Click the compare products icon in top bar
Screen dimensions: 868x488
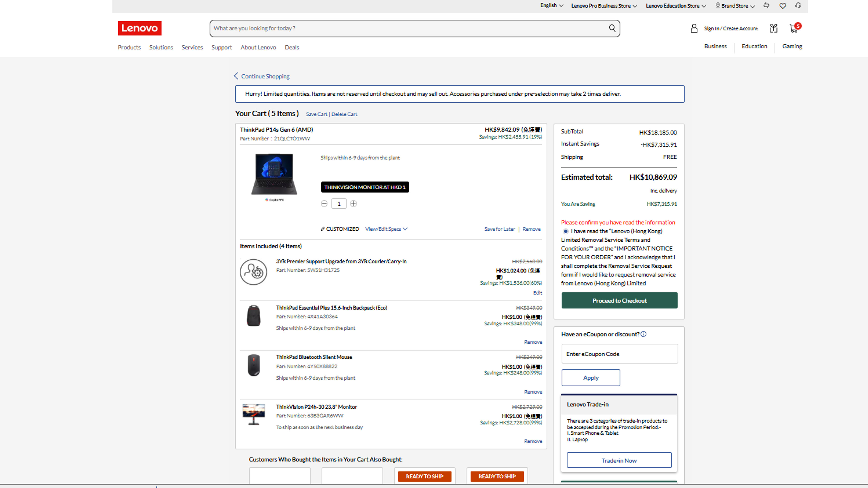click(766, 5)
